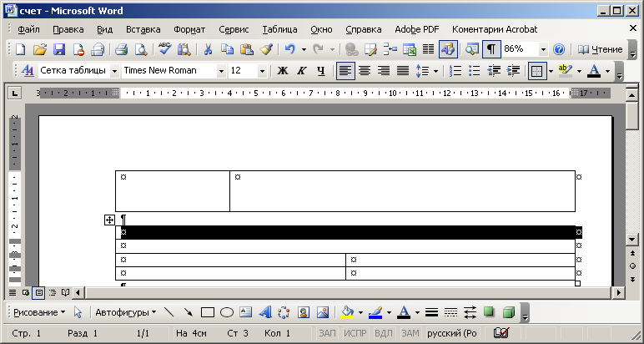Open the shadow style icon
This screenshot has height=344, width=644.
[x=489, y=312]
